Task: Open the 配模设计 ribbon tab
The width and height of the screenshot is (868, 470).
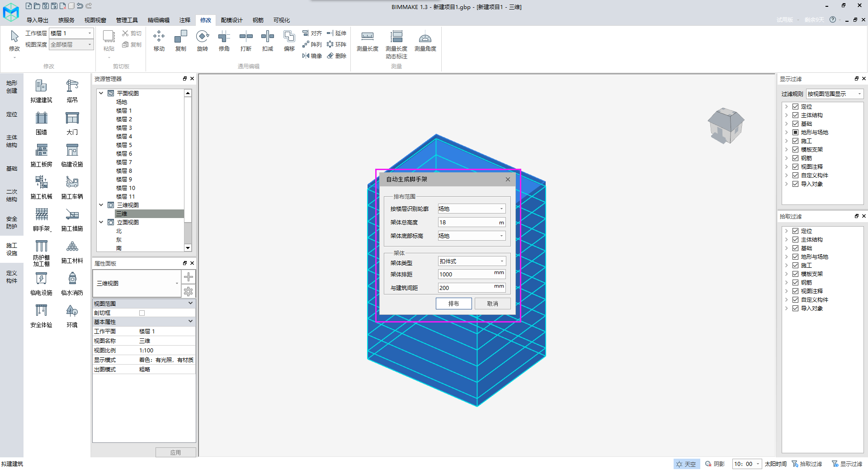Action: [x=231, y=20]
